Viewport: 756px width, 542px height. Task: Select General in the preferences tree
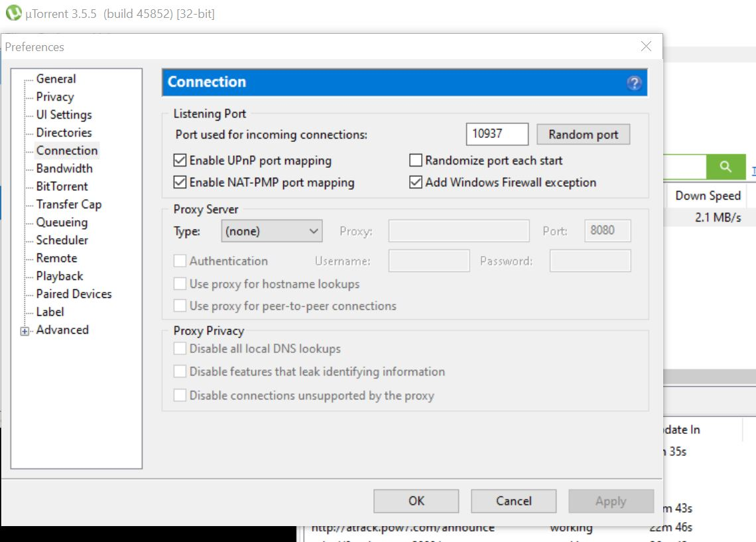pyautogui.click(x=56, y=78)
